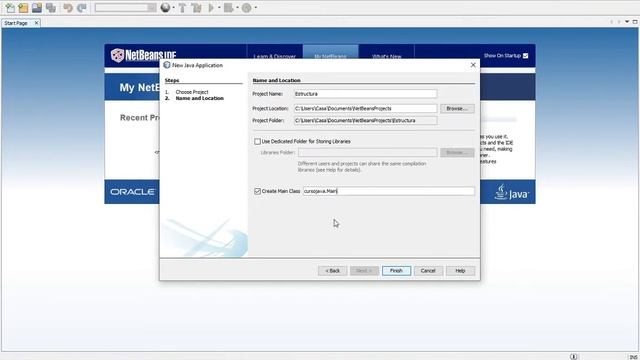Open the Learn & Discover tab
Viewport: 640px width, 360px height.
(x=275, y=56)
